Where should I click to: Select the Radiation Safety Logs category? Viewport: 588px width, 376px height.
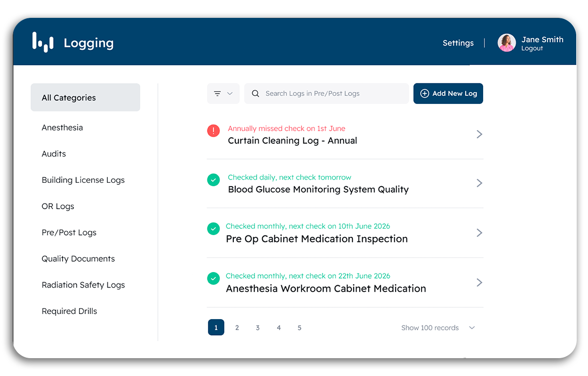click(83, 285)
